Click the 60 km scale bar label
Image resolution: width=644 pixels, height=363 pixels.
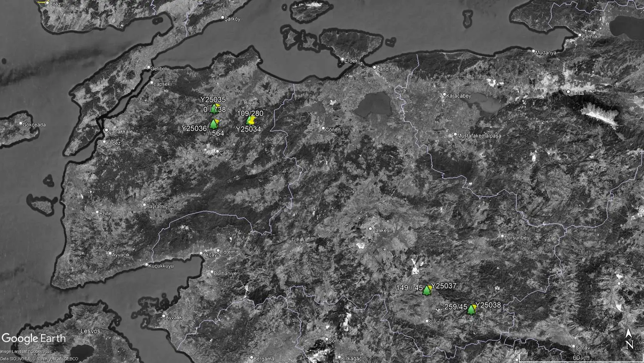[x=581, y=358]
